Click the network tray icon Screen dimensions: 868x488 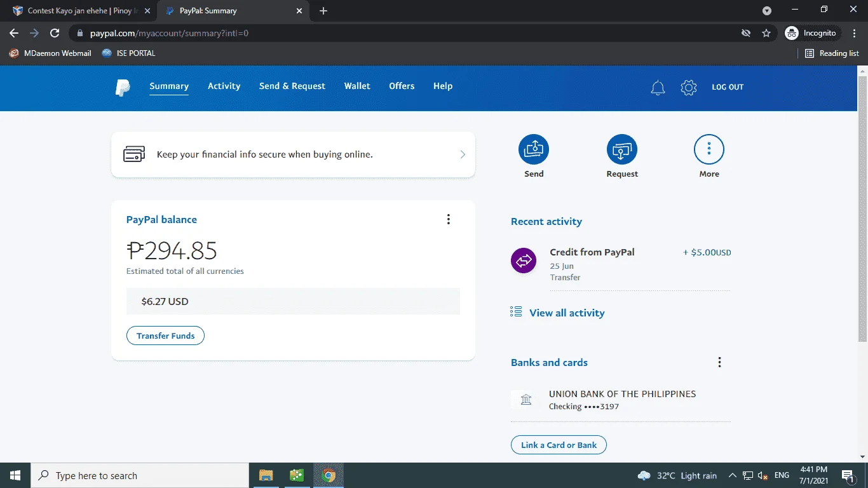click(748, 475)
